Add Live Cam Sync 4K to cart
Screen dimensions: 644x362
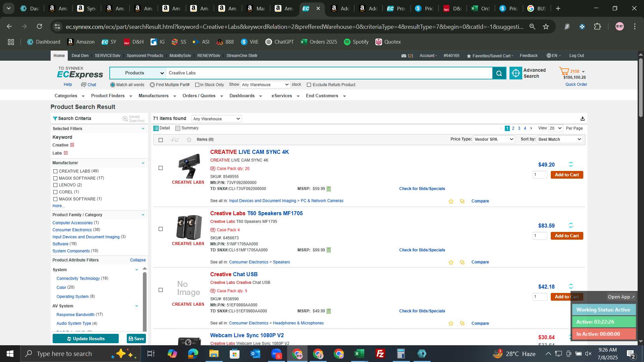pyautogui.click(x=567, y=175)
